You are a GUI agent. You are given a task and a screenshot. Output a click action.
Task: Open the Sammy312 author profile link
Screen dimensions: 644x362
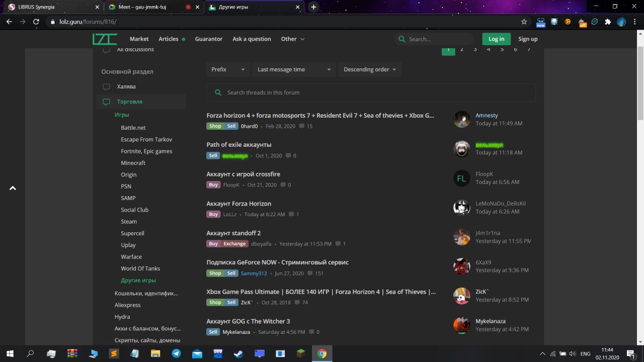[x=254, y=274]
